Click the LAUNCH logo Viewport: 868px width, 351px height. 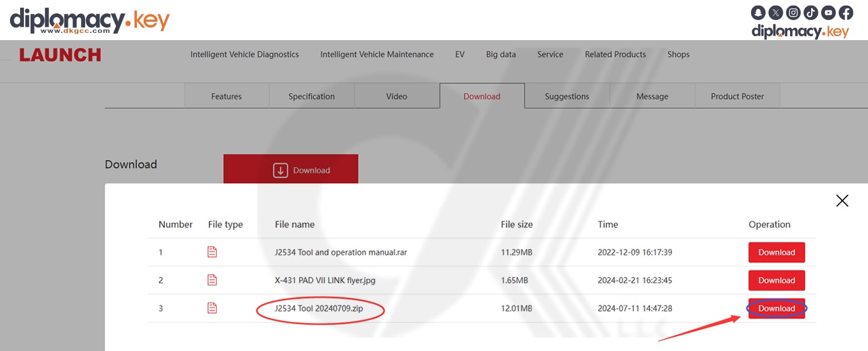coord(60,55)
